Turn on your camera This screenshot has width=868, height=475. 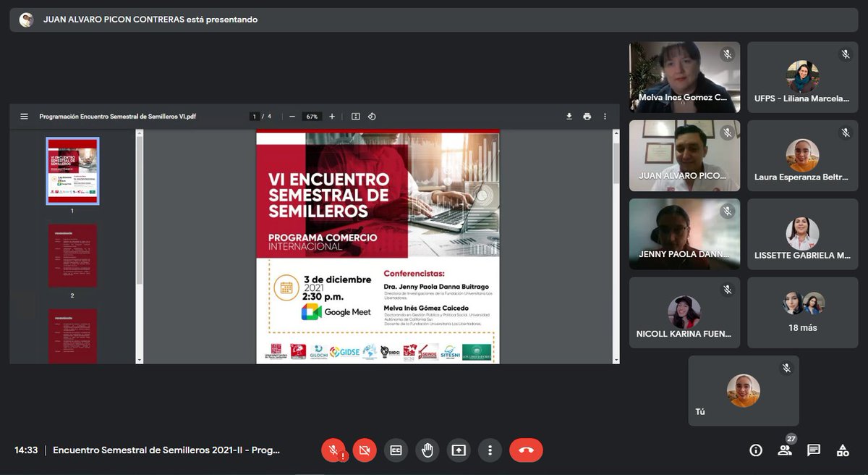pyautogui.click(x=365, y=450)
